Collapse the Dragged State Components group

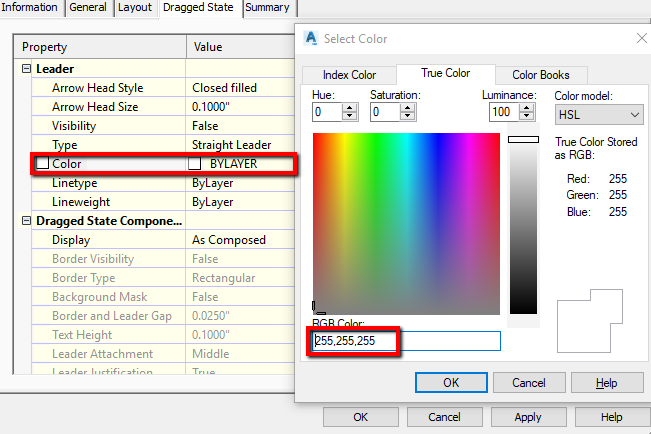(x=26, y=221)
